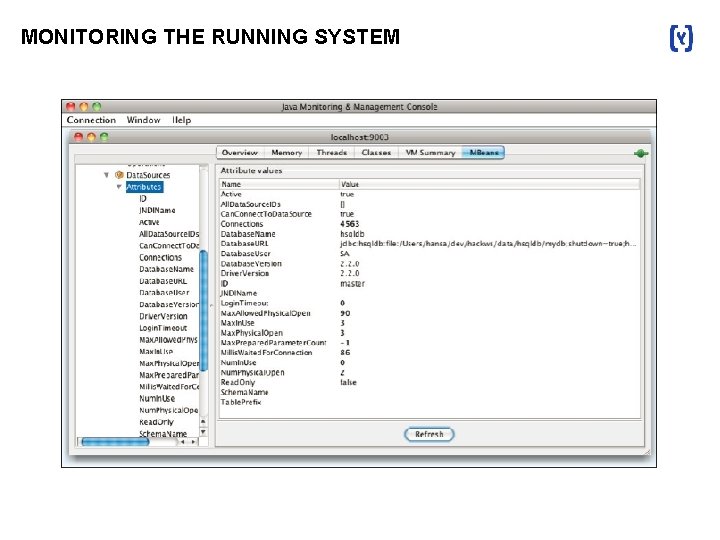Click the ReadOnly value false
This screenshot has width=720, height=540.
(348, 382)
